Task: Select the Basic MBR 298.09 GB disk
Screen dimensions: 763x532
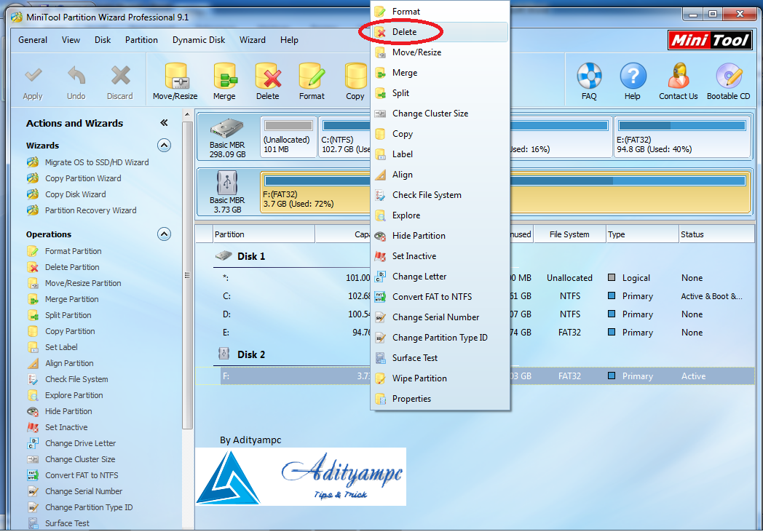Action: [227, 137]
